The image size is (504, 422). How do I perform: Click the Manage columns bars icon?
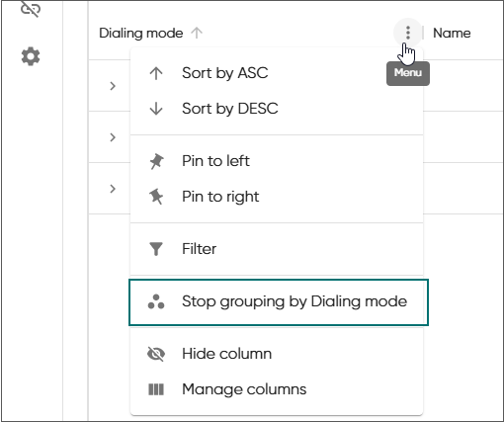pos(156,389)
